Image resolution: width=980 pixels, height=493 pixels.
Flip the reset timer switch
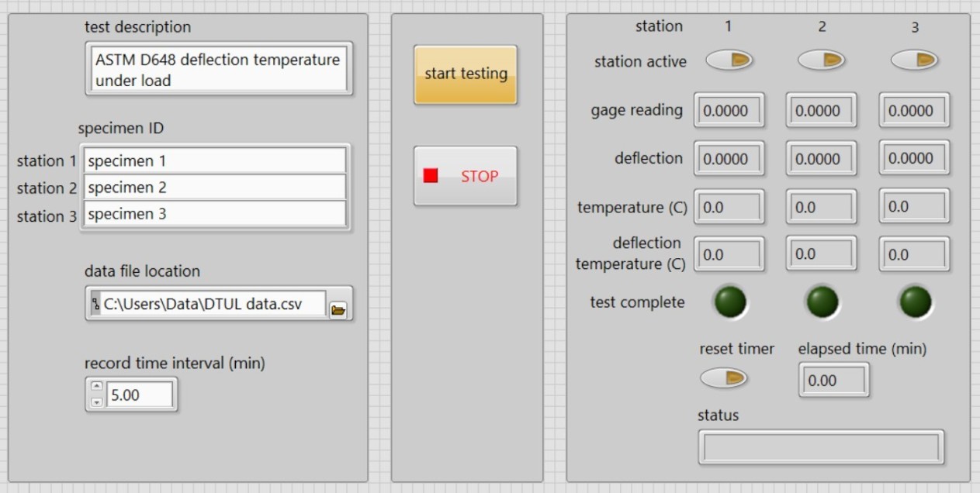click(723, 378)
